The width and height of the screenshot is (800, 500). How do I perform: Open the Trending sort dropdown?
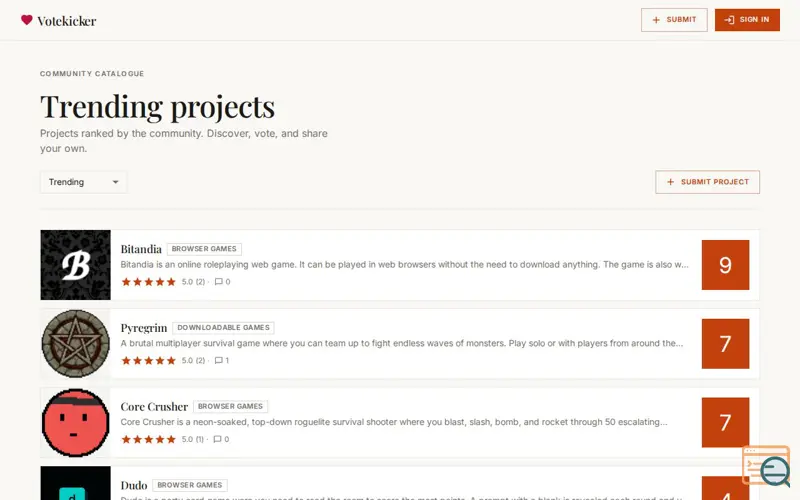click(83, 182)
